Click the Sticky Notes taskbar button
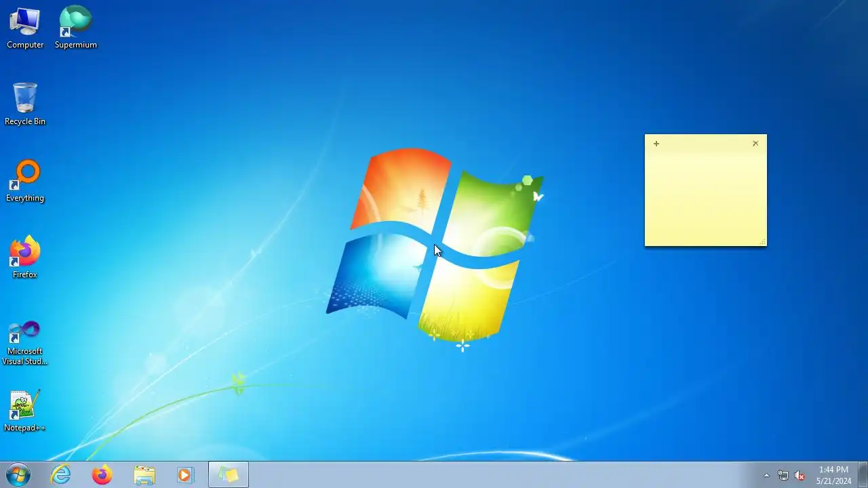 coord(229,474)
